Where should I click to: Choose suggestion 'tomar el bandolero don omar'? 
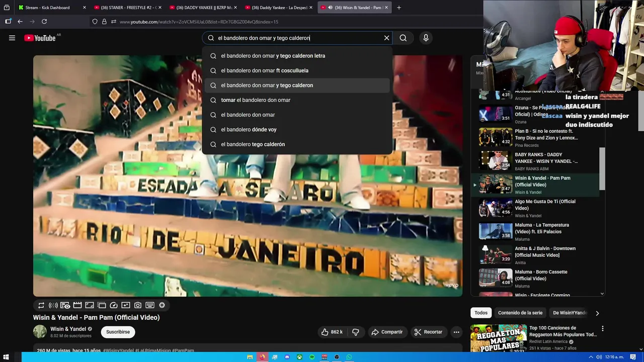[x=297, y=100]
